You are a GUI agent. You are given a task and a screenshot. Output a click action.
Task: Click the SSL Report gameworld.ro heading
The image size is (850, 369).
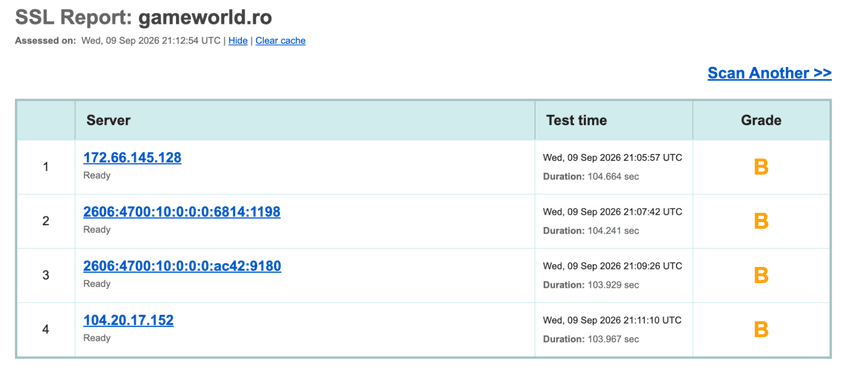144,18
